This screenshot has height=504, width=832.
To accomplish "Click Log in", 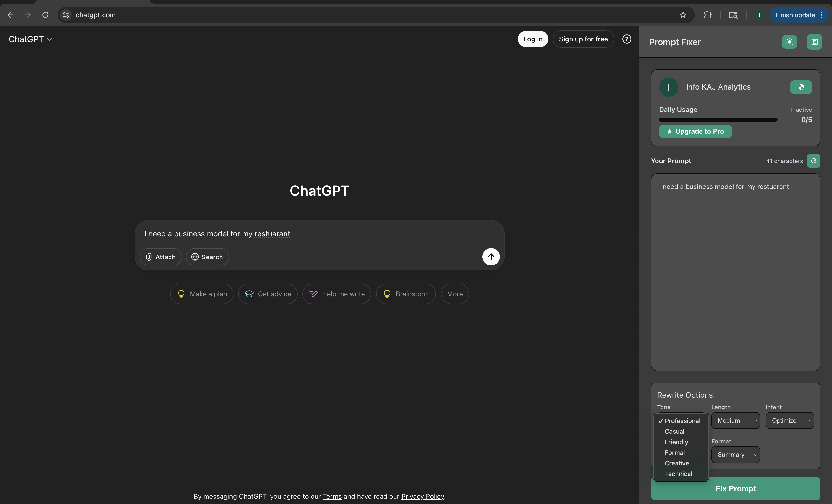I will coord(533,39).
